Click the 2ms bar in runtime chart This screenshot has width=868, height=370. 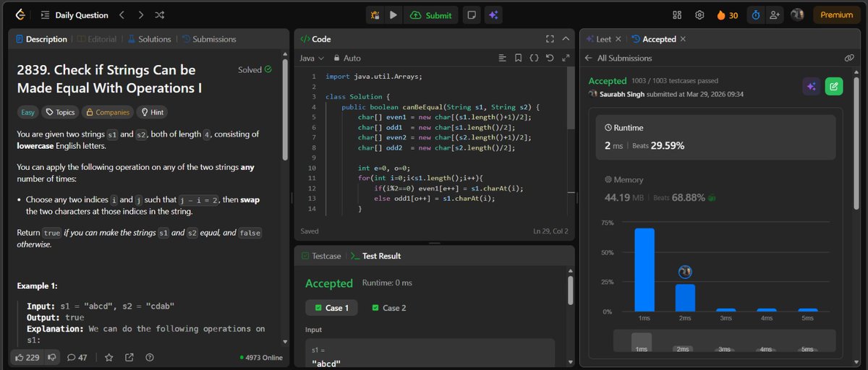(685, 298)
